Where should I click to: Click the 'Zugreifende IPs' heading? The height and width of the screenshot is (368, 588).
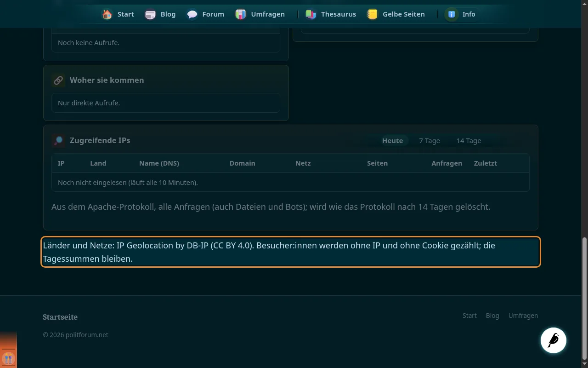pyautogui.click(x=100, y=140)
